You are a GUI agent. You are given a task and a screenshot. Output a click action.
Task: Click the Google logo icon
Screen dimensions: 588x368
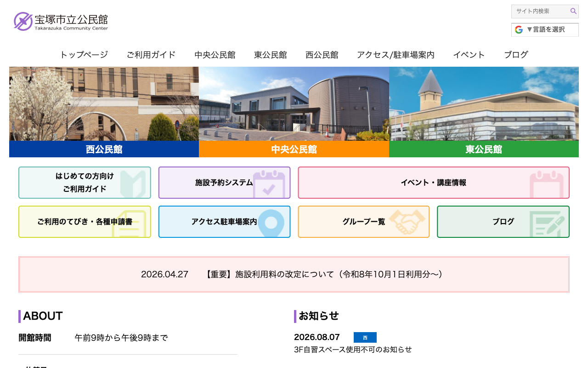519,29
